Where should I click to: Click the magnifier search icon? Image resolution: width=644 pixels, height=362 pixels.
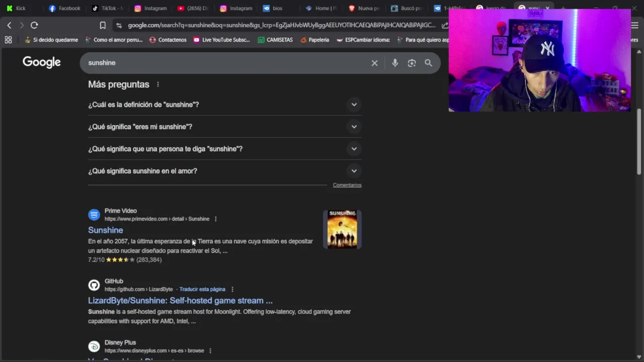click(x=428, y=63)
